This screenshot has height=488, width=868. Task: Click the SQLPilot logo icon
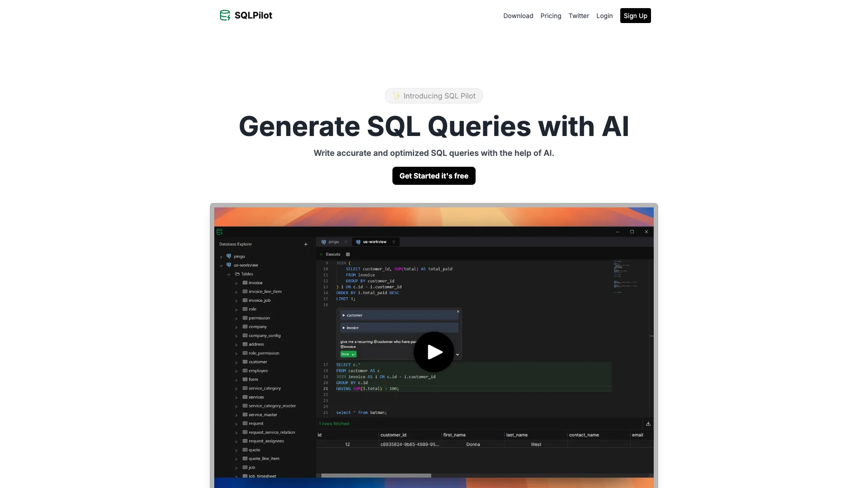tap(225, 15)
